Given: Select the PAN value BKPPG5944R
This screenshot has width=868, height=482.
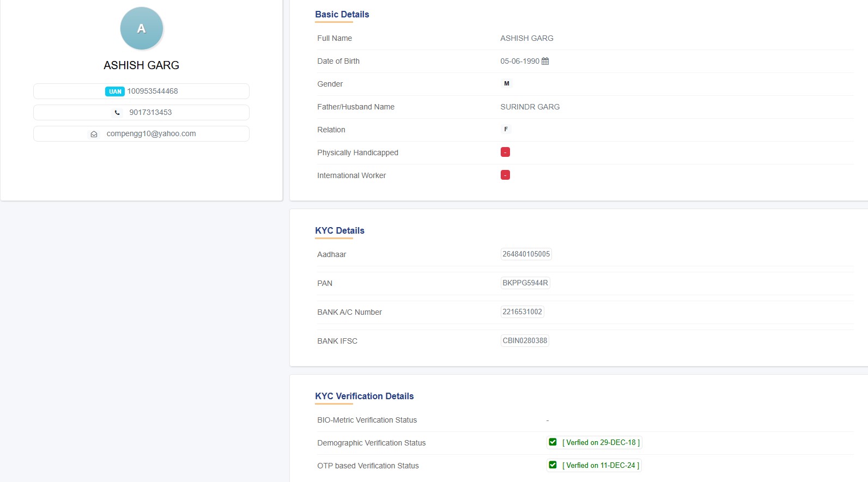Looking at the screenshot, I should [525, 283].
